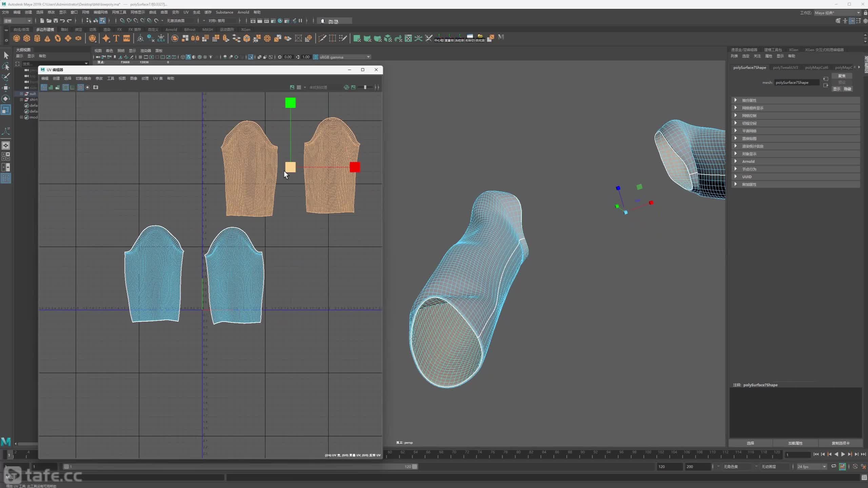
Task: Switch to the polyMapCut6 tab
Action: pos(816,67)
